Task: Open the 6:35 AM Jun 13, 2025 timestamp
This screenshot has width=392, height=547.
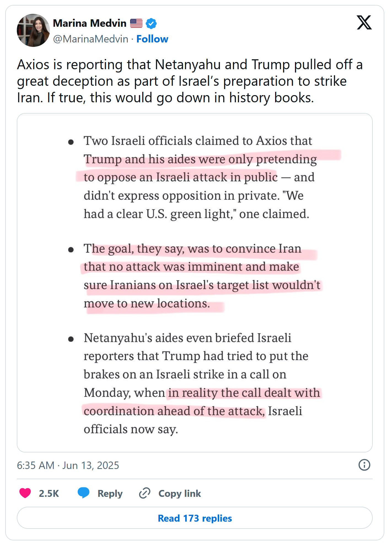Action: [x=68, y=465]
